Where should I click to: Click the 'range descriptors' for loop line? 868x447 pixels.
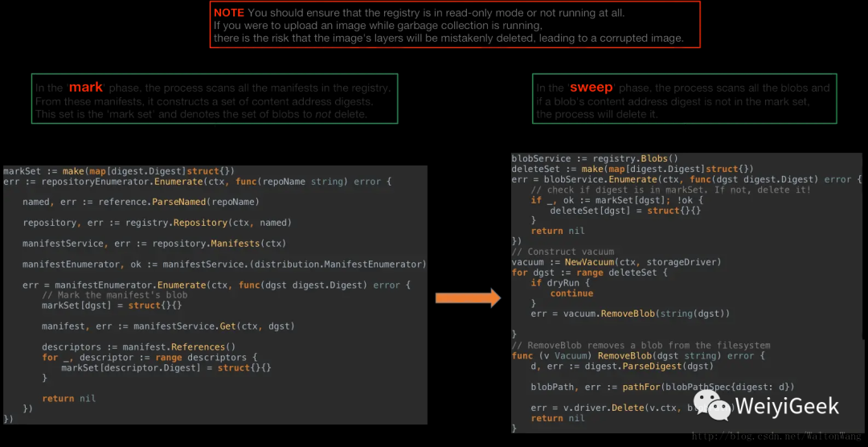pyautogui.click(x=149, y=357)
